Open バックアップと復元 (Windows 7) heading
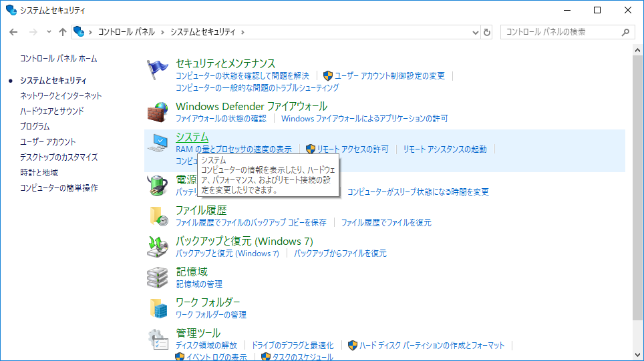The width and height of the screenshot is (644, 361). 245,241
